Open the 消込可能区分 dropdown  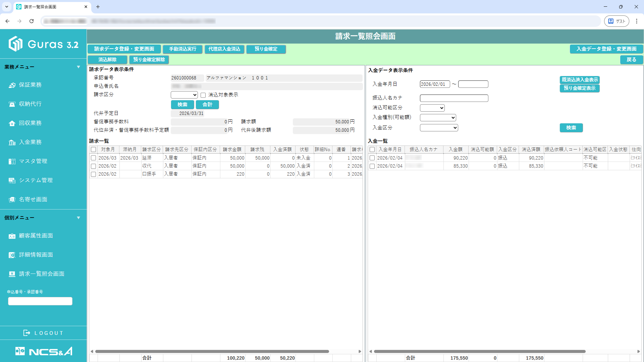point(432,108)
